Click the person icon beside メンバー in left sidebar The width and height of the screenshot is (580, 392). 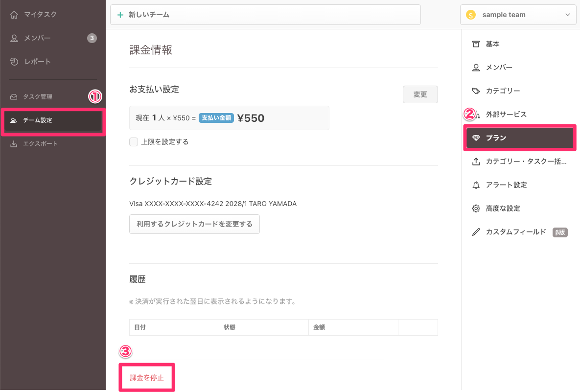pyautogui.click(x=14, y=38)
